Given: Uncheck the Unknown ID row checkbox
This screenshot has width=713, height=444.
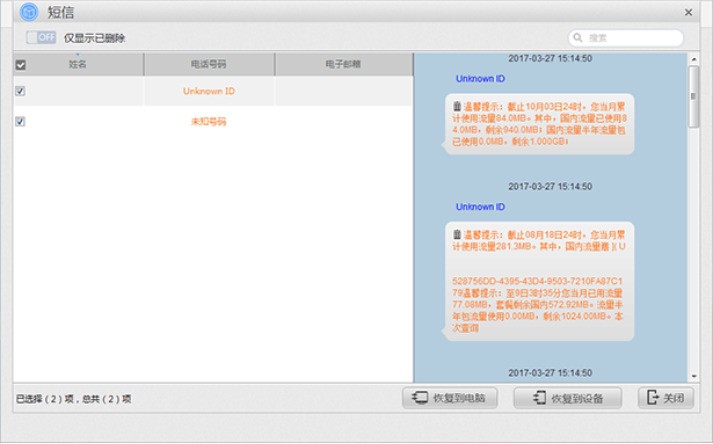Looking at the screenshot, I should tap(21, 91).
